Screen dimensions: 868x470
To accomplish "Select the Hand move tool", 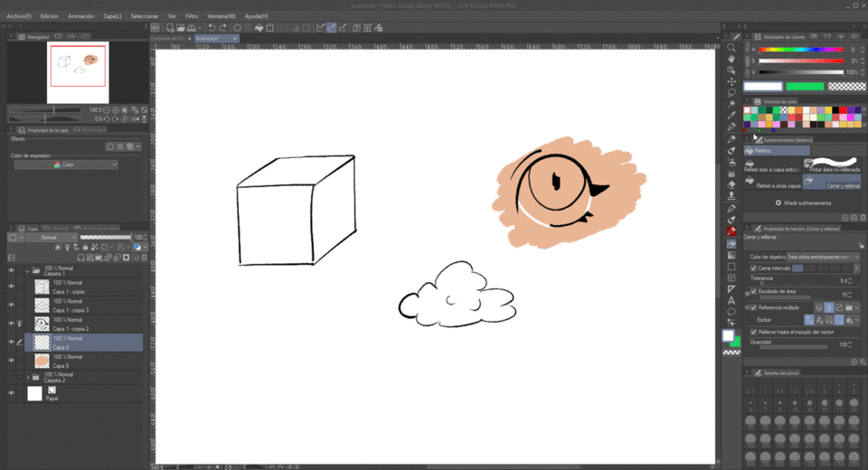I will 731,59.
